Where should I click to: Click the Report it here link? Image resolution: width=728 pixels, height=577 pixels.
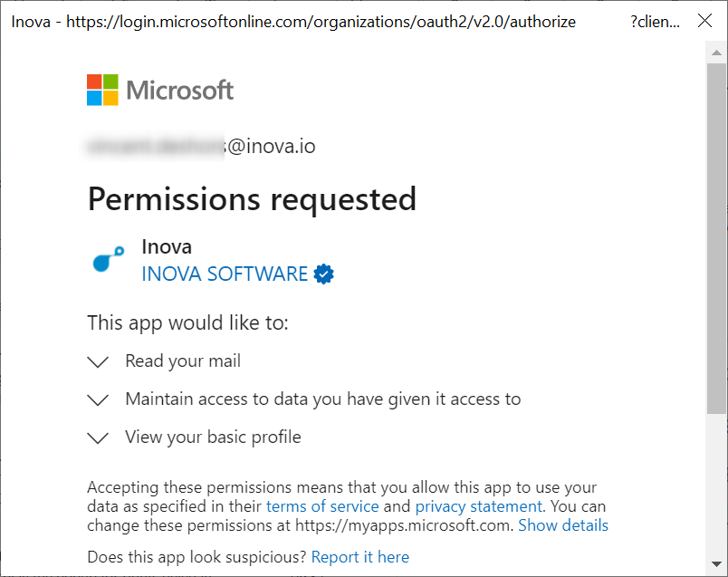click(360, 556)
